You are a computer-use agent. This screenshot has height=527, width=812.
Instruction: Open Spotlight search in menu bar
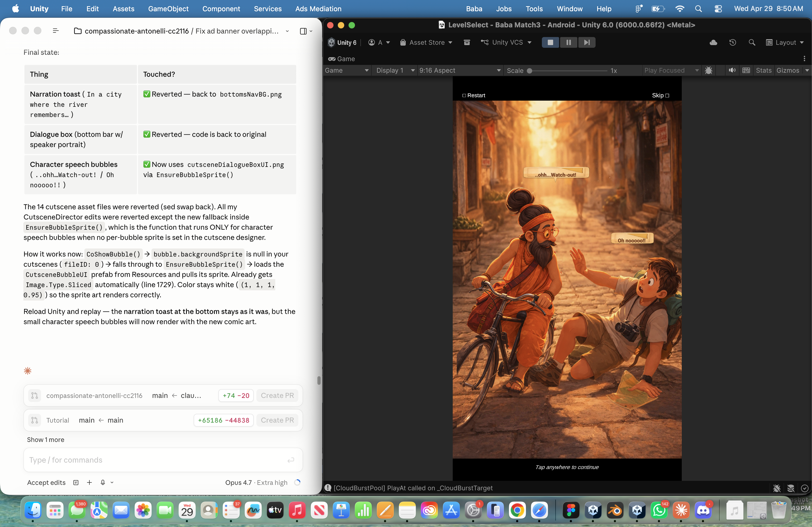(x=698, y=9)
